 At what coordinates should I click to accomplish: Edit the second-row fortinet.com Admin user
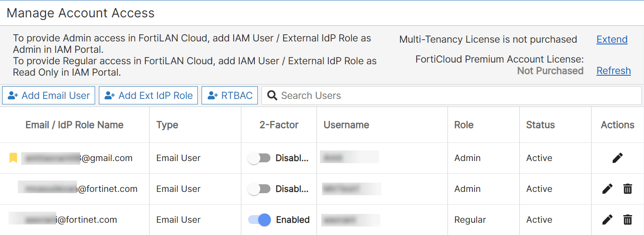[x=607, y=189]
